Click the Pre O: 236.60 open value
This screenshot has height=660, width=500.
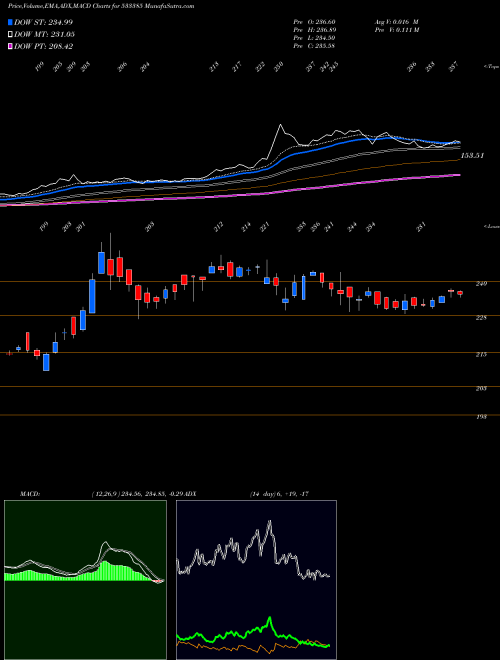(314, 22)
